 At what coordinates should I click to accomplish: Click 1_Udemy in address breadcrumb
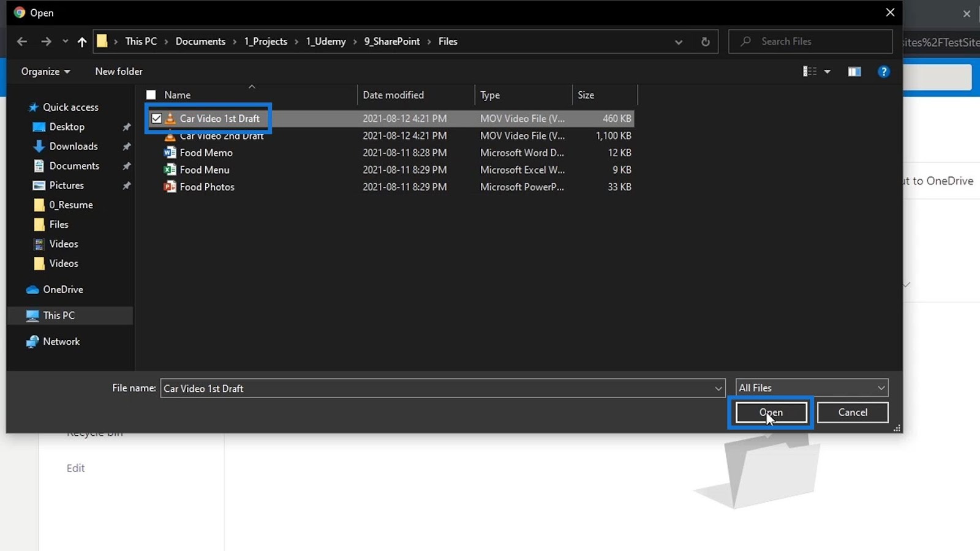[326, 42]
